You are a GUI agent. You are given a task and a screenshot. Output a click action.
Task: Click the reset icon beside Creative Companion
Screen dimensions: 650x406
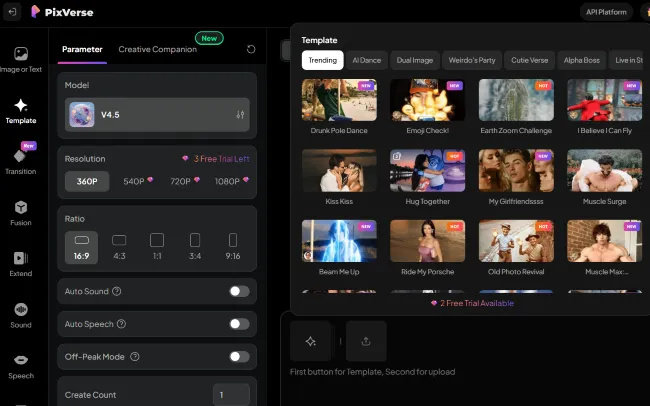point(250,49)
